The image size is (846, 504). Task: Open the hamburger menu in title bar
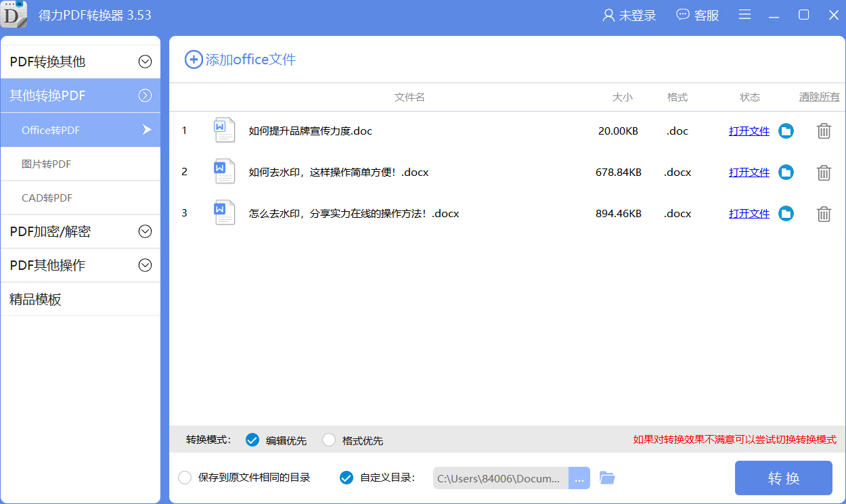(745, 15)
